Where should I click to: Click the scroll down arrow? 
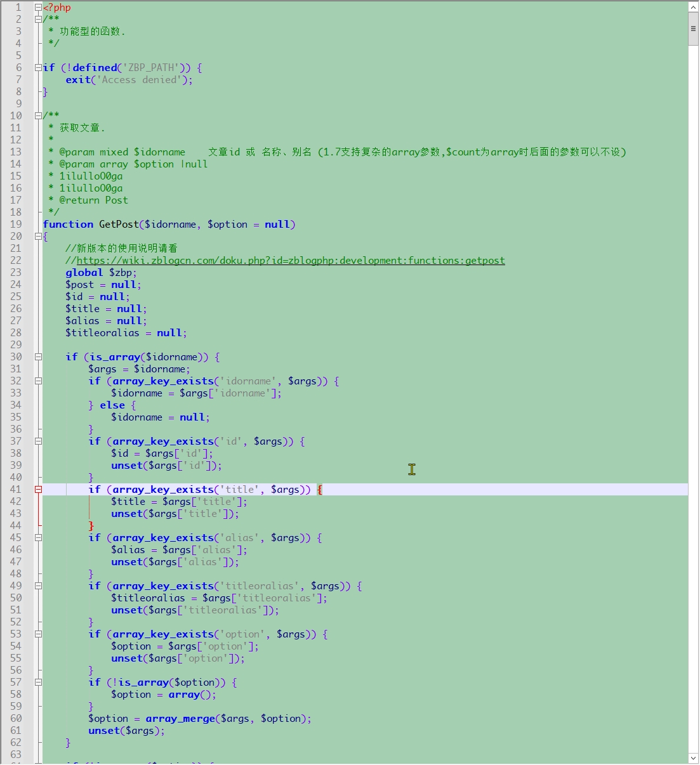[693, 758]
